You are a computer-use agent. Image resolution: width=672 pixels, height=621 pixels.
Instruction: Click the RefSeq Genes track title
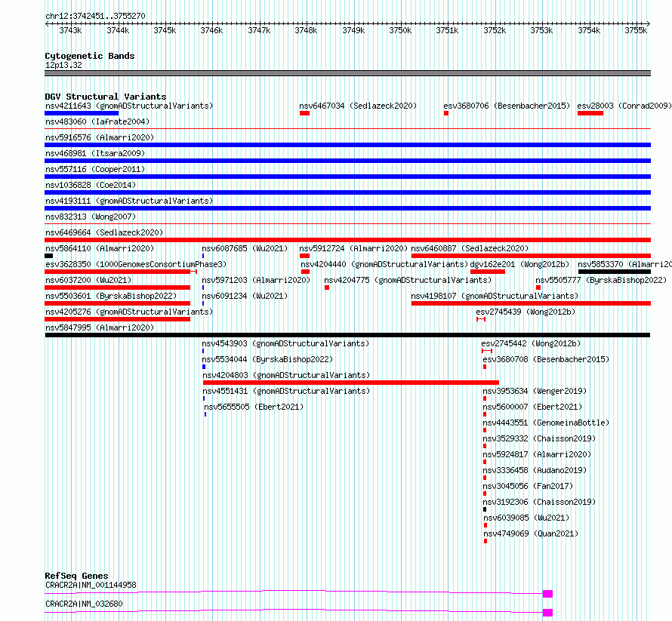pyautogui.click(x=77, y=576)
